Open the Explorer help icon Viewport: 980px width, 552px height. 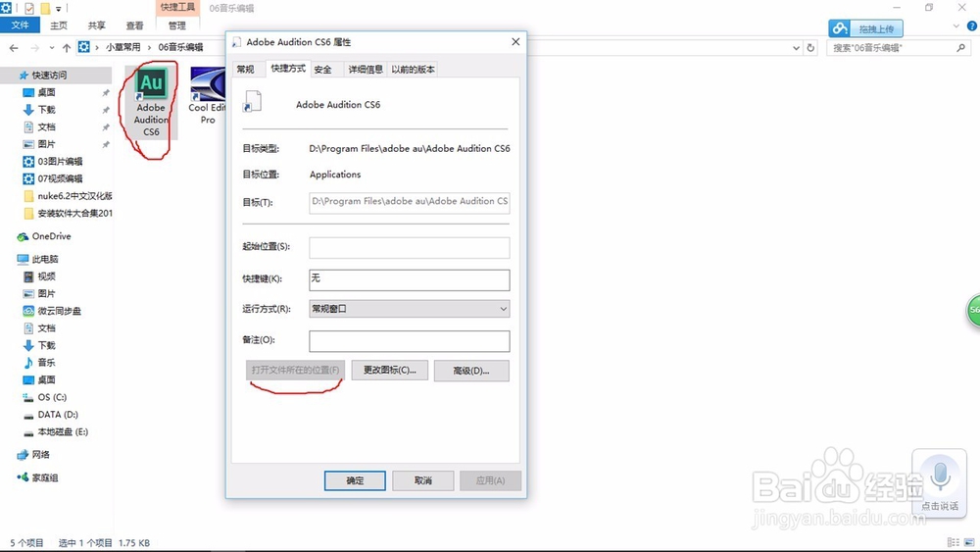[972, 26]
